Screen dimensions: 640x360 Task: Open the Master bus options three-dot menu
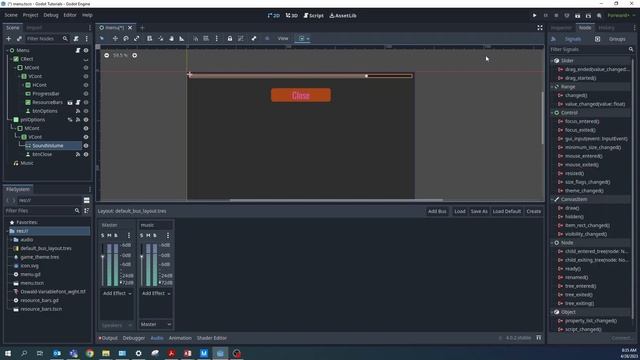[129, 236]
